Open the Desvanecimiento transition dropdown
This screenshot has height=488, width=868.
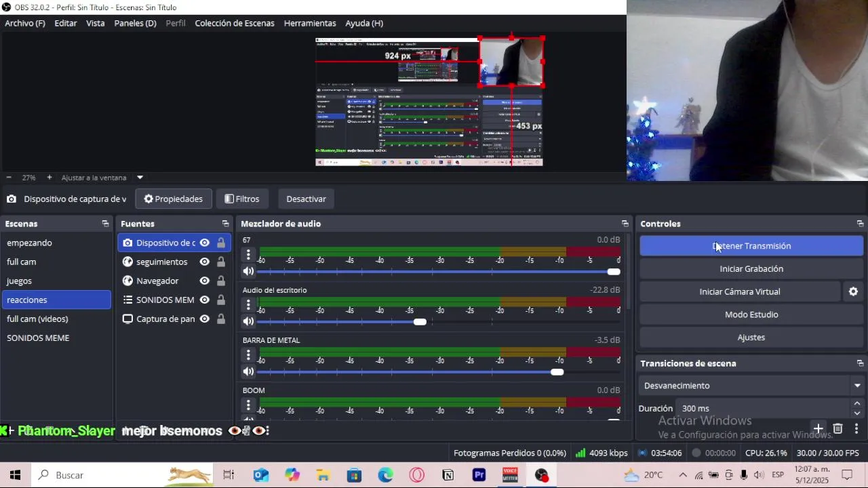[x=857, y=386]
